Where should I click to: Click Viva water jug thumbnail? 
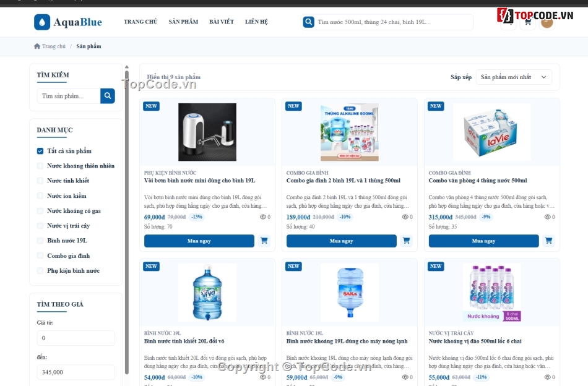click(x=207, y=293)
